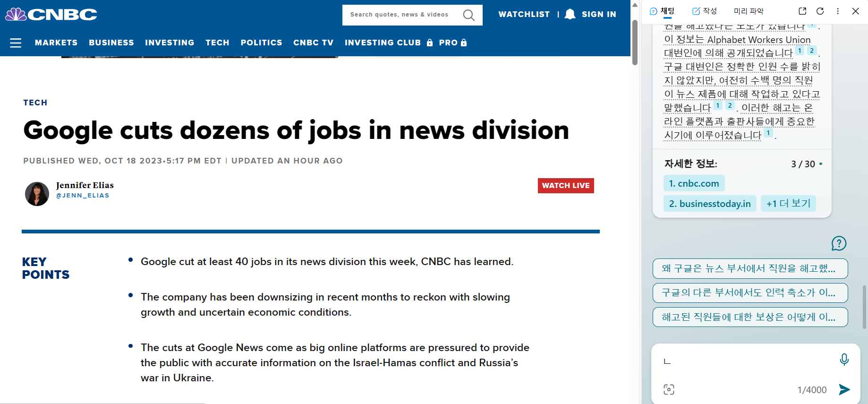Open INVESTING CLUB nav item
Screen dimensions: 868x404
click(383, 43)
